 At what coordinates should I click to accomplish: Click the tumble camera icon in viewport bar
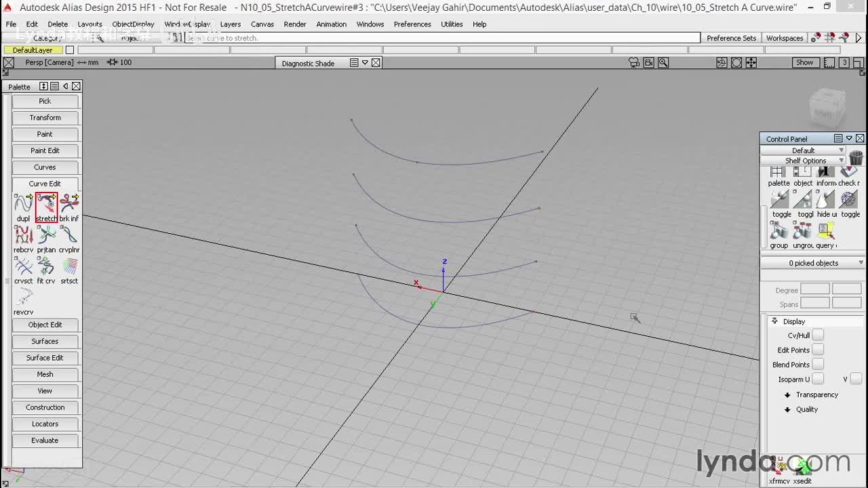(722, 62)
